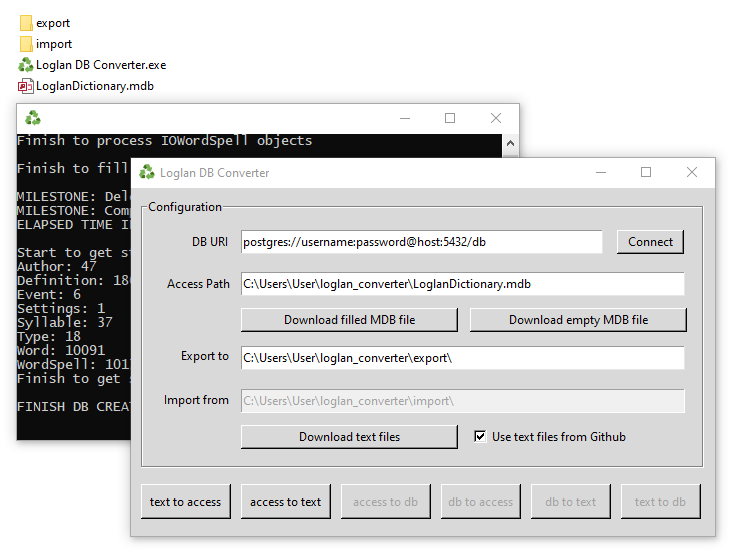
Task: Click the text to db button
Action: point(661,502)
